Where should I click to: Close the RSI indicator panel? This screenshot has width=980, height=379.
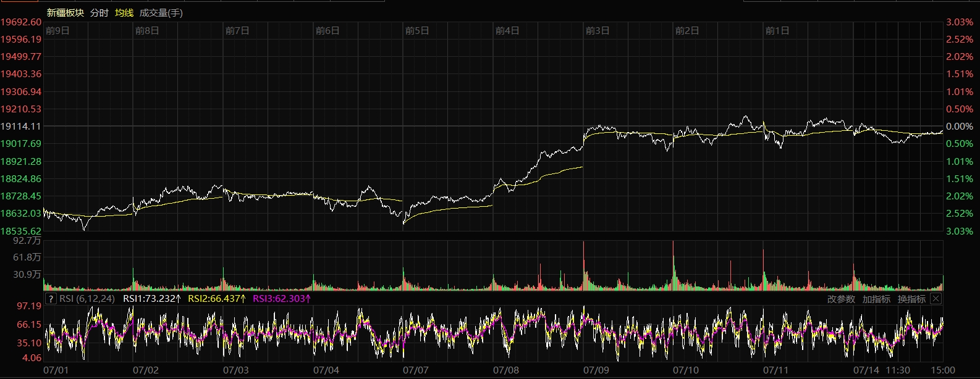point(936,299)
